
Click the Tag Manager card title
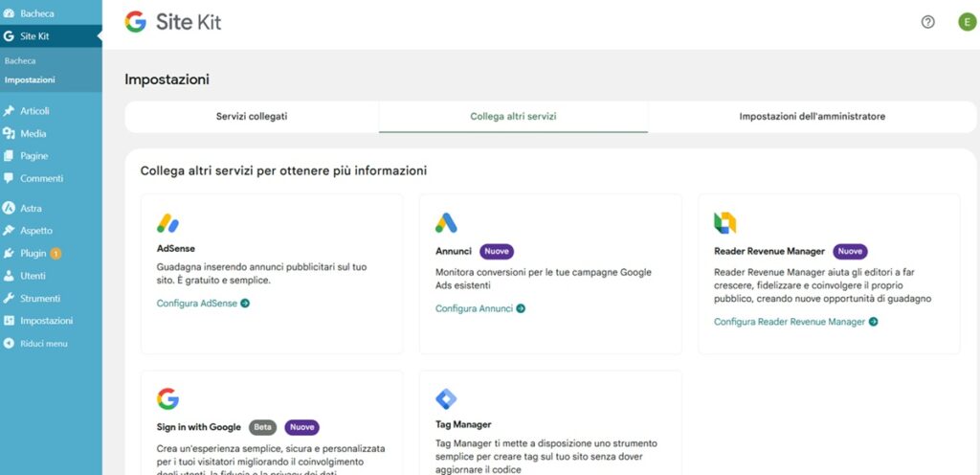click(x=463, y=424)
